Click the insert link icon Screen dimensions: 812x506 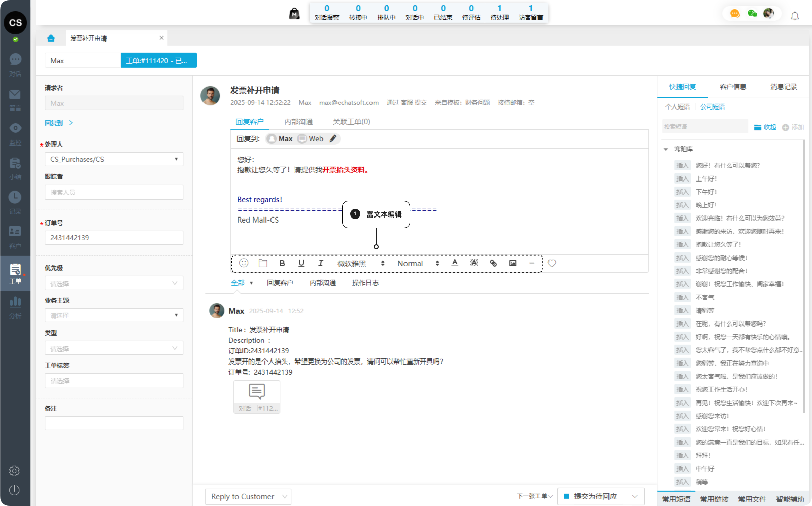click(493, 263)
